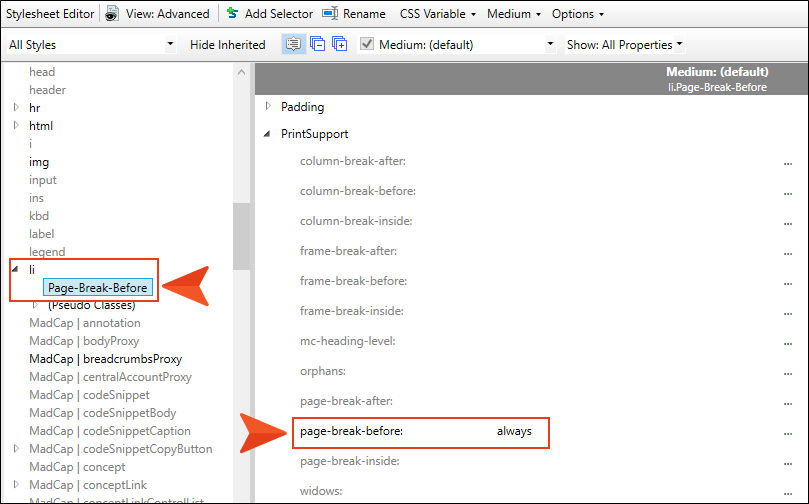Image resolution: width=809 pixels, height=504 pixels.
Task: Click the ellipsis button for page-break-before
Action: 787,432
